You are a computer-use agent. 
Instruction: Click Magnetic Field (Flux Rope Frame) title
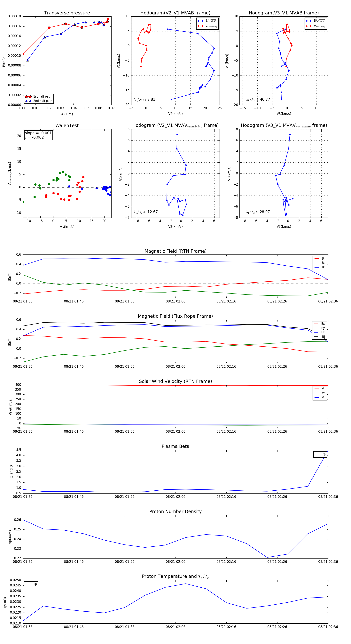point(175,316)
